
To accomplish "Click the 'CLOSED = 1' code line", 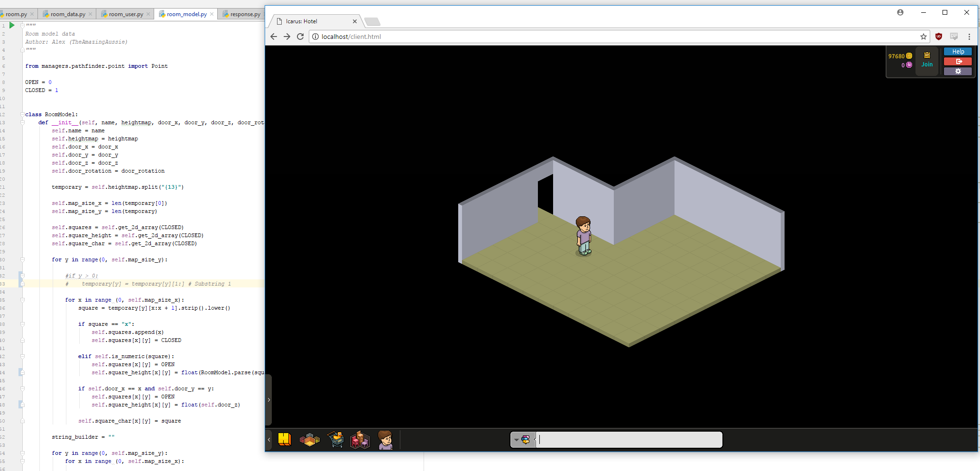I will (42, 90).
